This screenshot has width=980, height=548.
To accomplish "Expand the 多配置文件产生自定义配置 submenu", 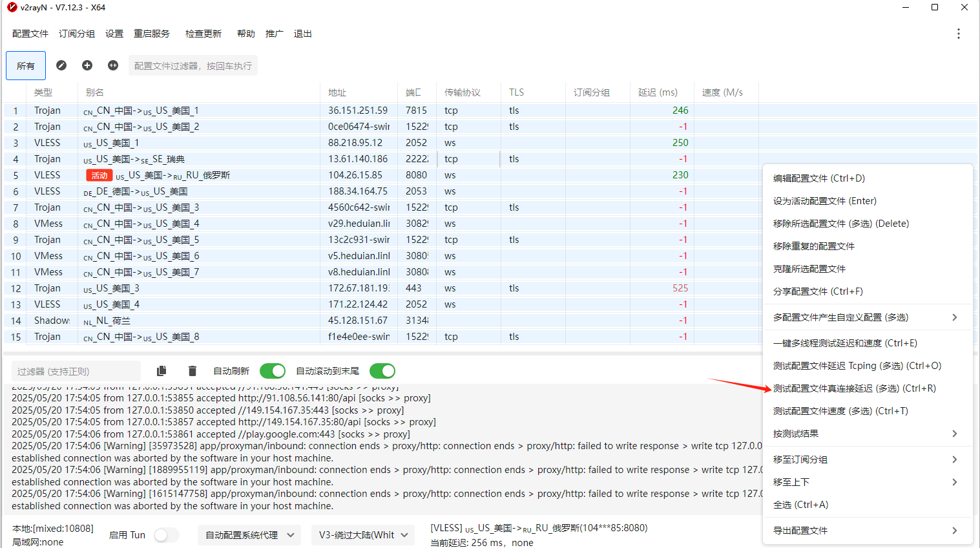I will tap(868, 317).
